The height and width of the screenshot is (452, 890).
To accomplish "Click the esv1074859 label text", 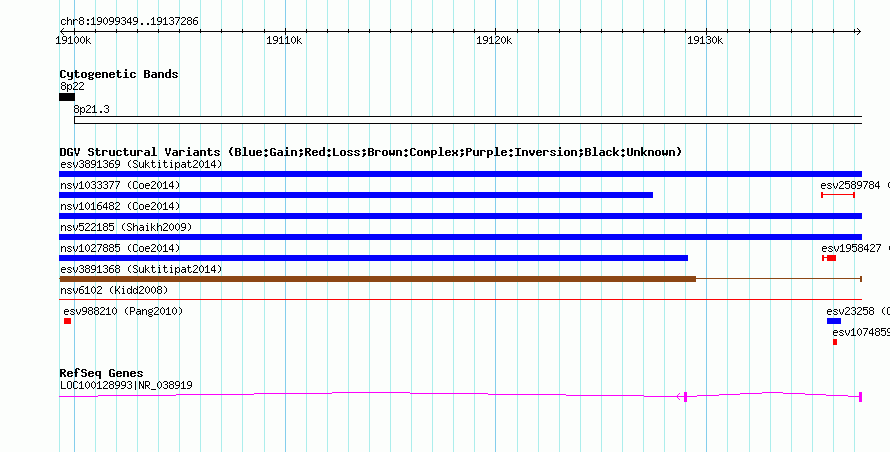I will (x=861, y=332).
